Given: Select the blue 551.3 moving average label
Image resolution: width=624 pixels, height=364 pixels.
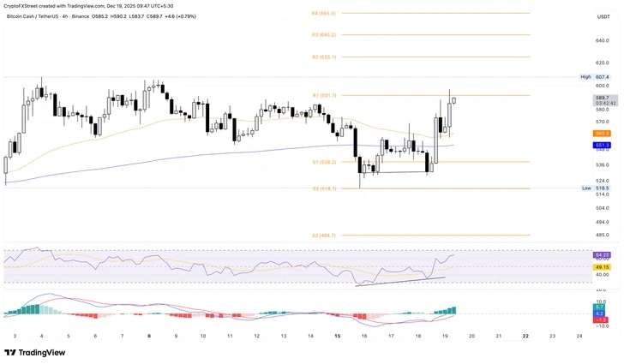Looking at the screenshot, I should [602, 146].
